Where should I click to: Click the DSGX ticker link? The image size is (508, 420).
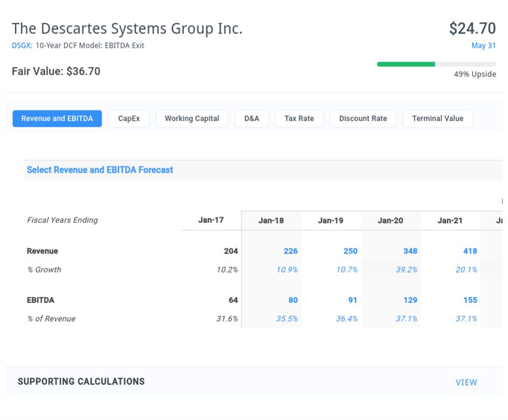tap(22, 45)
